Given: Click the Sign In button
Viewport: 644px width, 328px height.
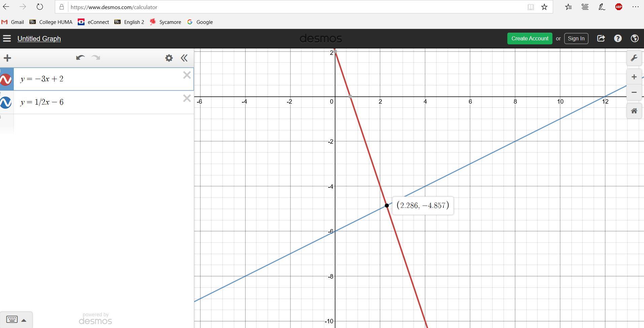Looking at the screenshot, I should (x=576, y=39).
